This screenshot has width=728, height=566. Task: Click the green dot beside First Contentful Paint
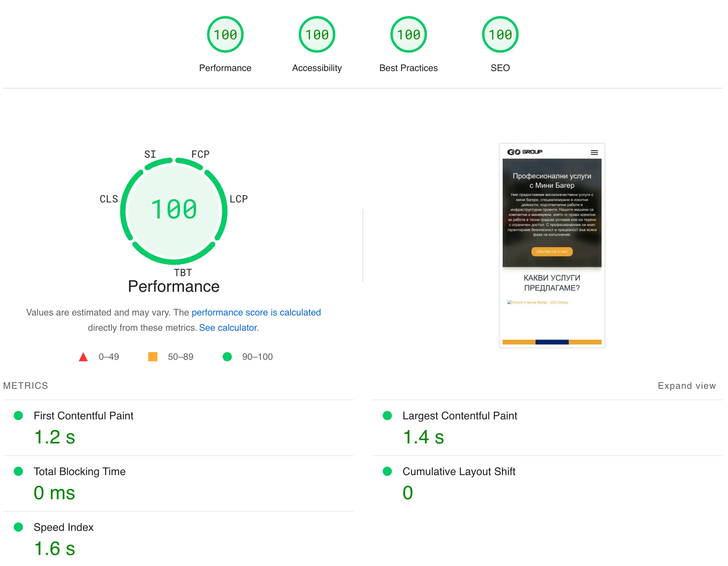click(18, 415)
